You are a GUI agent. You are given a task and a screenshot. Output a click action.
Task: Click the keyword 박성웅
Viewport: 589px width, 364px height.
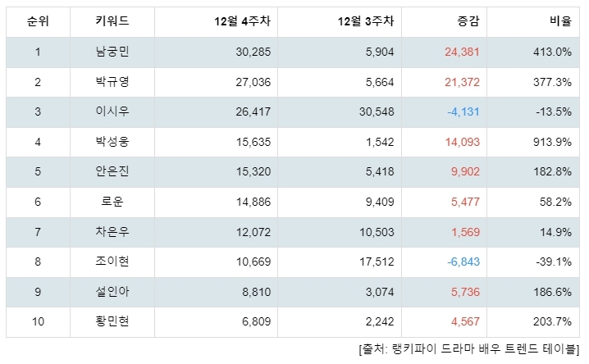(112, 142)
